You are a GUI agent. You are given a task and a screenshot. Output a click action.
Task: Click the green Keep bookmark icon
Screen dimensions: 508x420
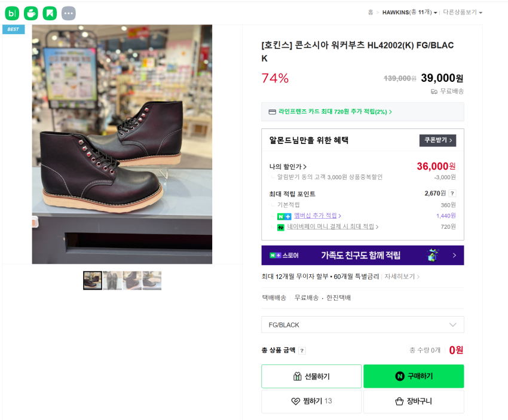point(50,13)
